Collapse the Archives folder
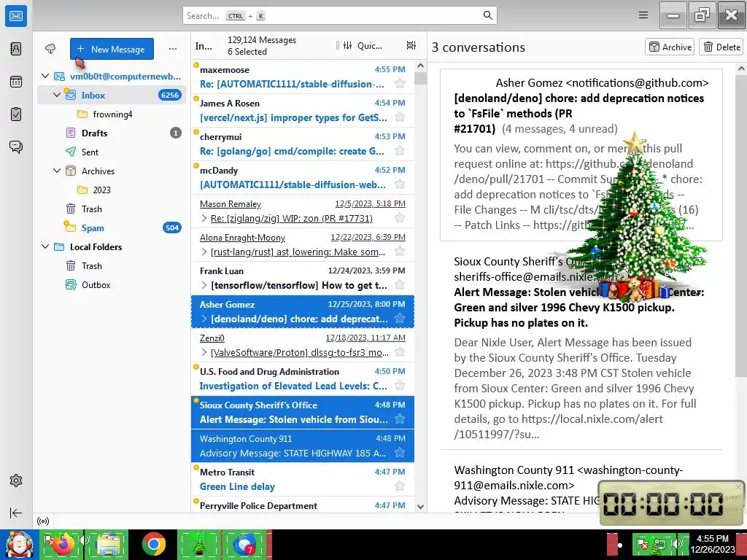The image size is (747, 560). (x=57, y=171)
